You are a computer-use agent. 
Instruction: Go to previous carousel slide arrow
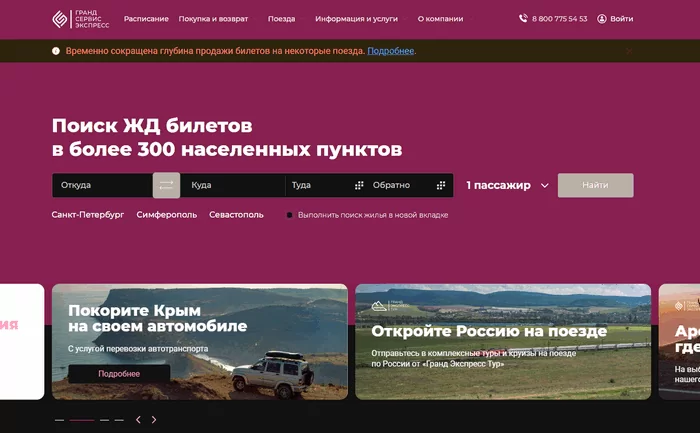pos(138,420)
